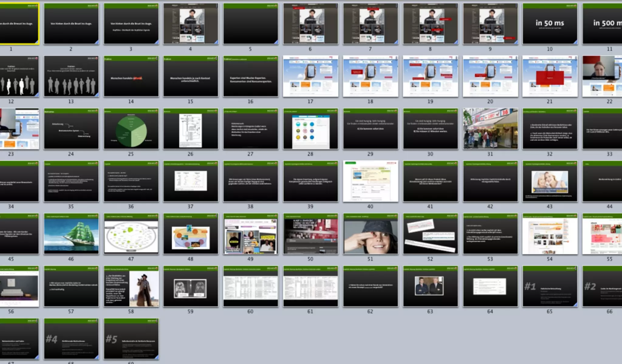Select slide 51 woman in hat

370,234
